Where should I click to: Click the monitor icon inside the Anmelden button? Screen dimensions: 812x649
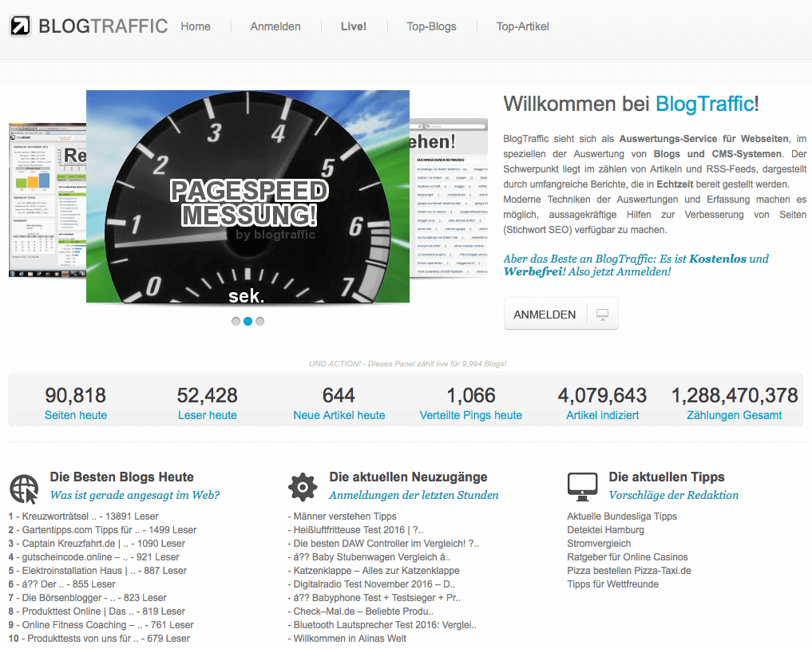coord(602,315)
